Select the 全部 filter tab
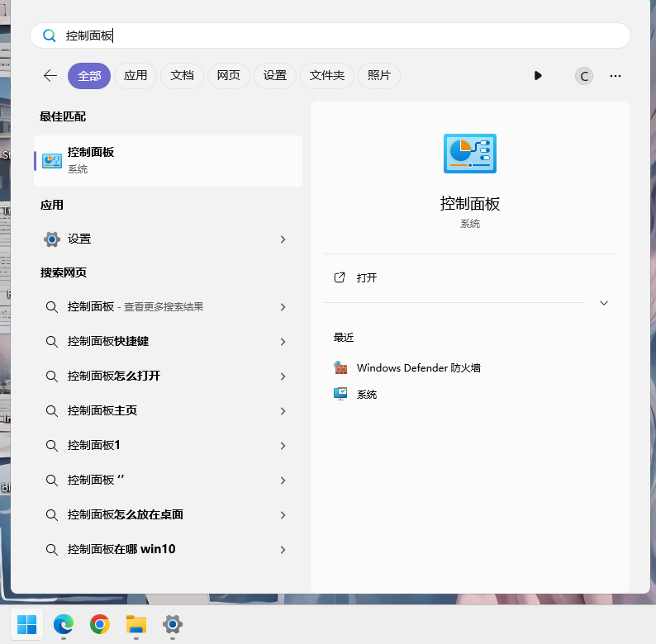 coord(89,76)
